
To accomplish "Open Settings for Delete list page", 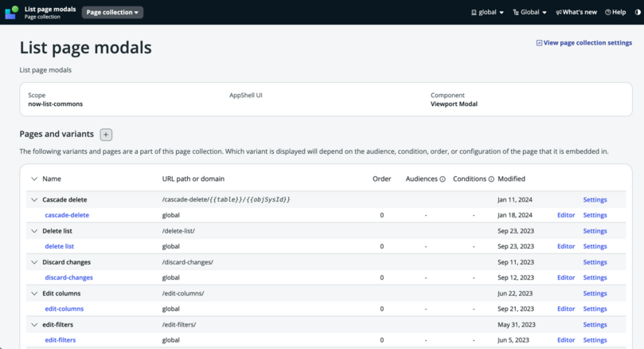I will [595, 231].
